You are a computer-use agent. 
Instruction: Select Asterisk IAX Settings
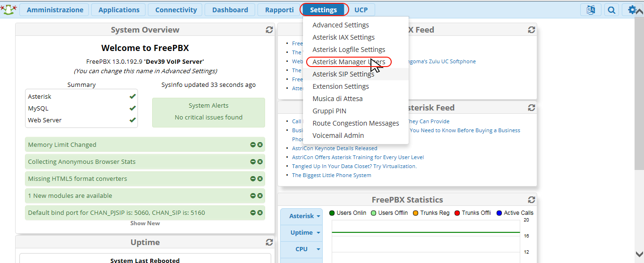[x=355, y=37]
